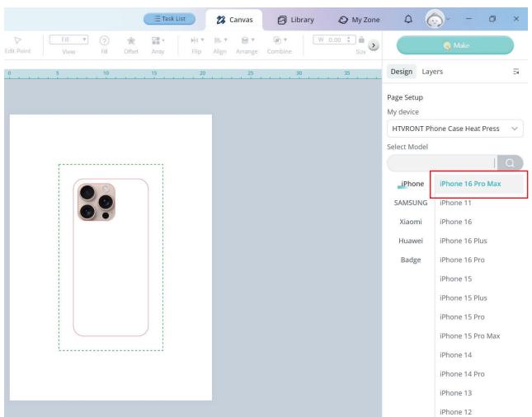The height and width of the screenshot is (417, 532).
Task: Open the Combine tool
Action: click(x=278, y=41)
